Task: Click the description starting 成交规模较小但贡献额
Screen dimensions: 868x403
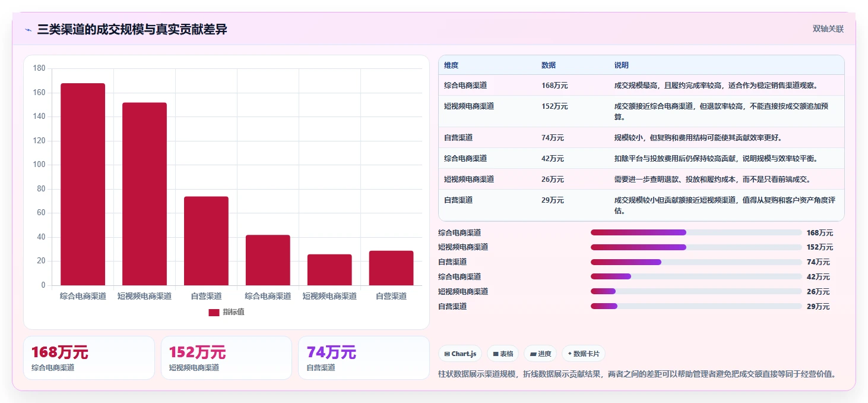Action: (x=726, y=206)
